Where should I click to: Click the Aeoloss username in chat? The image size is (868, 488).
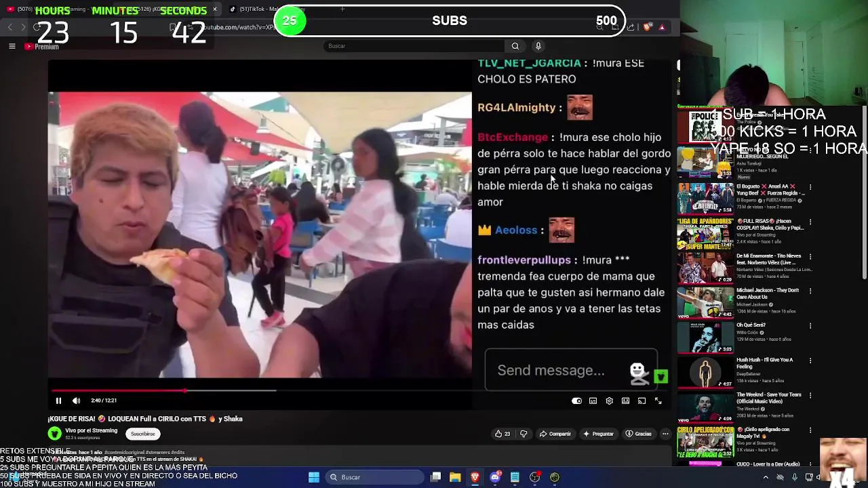[515, 230]
